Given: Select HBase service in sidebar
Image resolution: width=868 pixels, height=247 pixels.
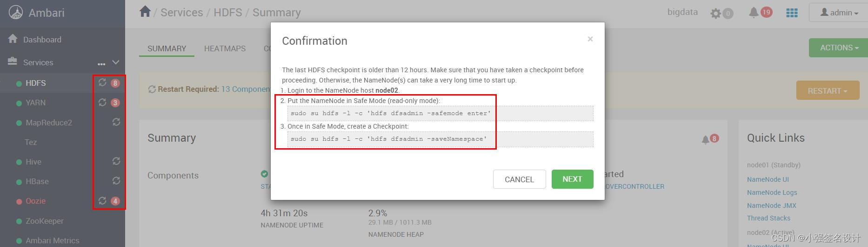Looking at the screenshot, I should tap(37, 181).
